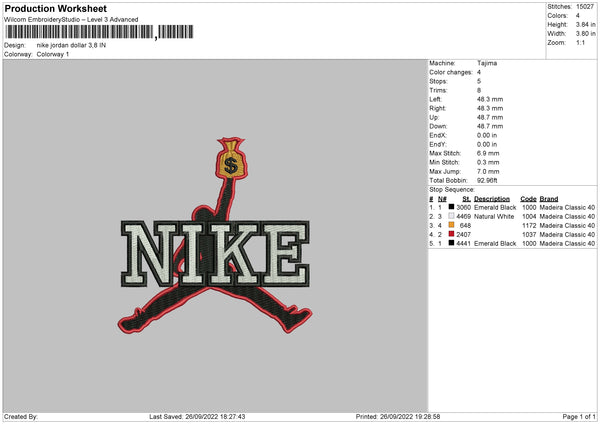Screen dimensions: 600x424
Task: Click the Stitches value 15027
Action: click(585, 7)
